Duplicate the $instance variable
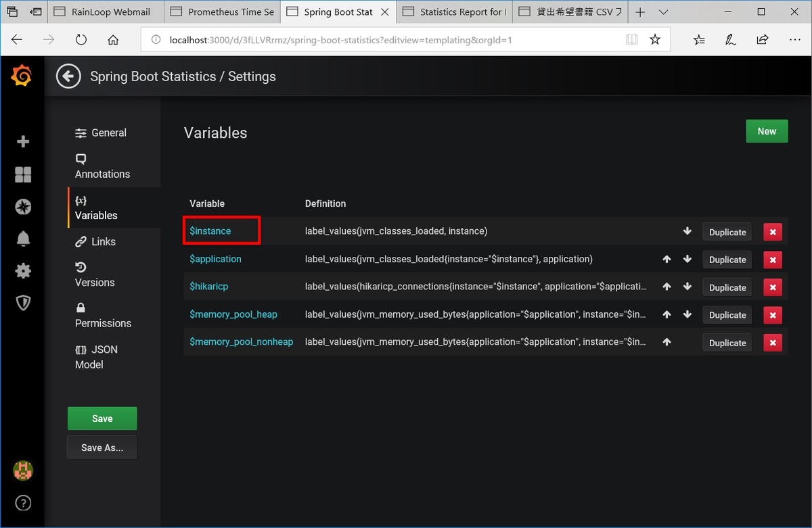 727,232
